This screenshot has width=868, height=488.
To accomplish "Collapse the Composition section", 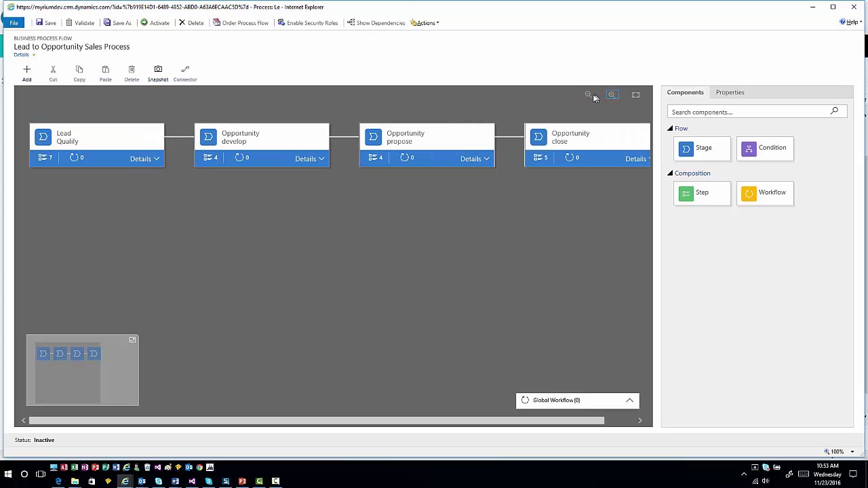I will (x=670, y=173).
